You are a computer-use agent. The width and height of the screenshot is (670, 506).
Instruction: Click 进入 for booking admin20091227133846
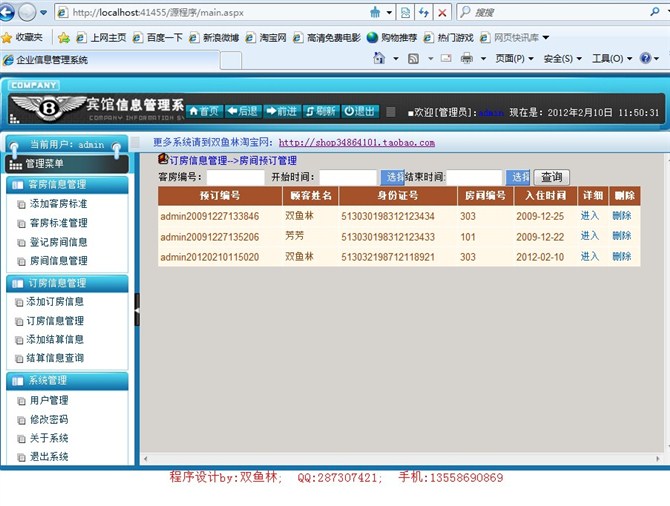pyautogui.click(x=590, y=216)
